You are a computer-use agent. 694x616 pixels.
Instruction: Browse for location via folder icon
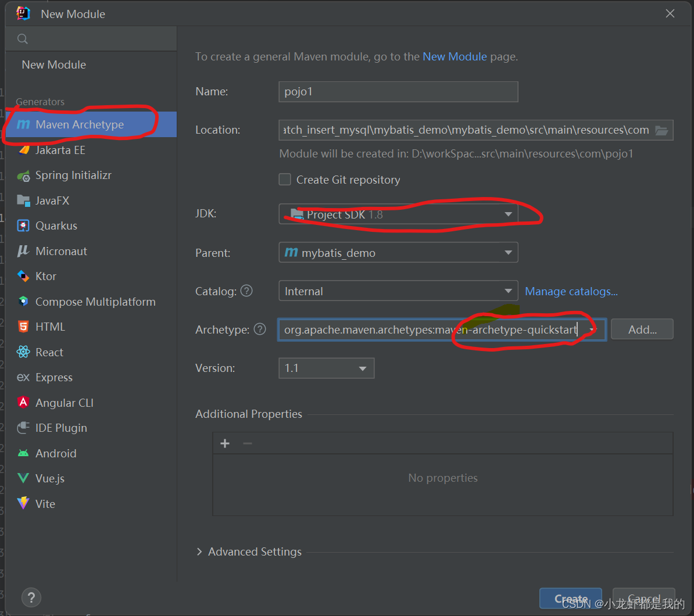click(x=661, y=130)
